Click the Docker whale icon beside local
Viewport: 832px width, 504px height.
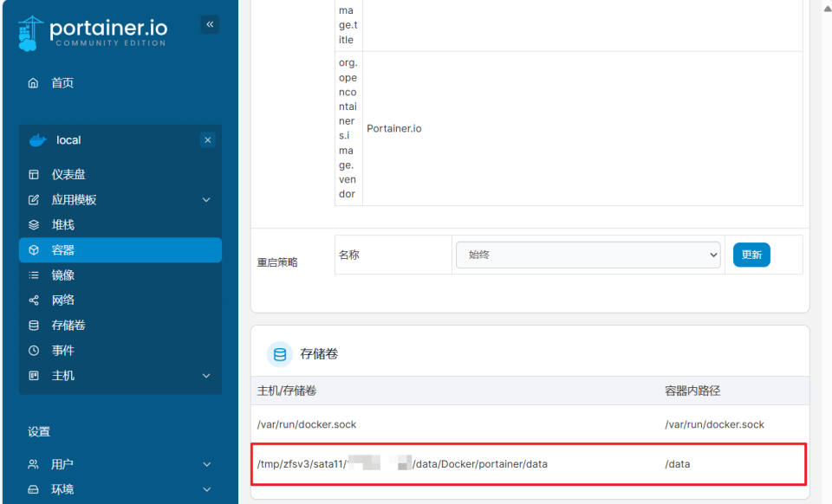pyautogui.click(x=37, y=140)
